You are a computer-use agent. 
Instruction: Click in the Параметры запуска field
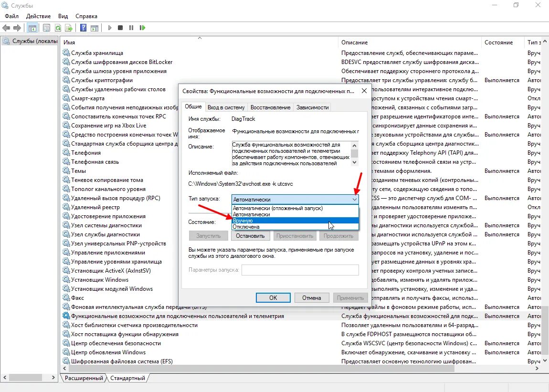tap(300, 270)
